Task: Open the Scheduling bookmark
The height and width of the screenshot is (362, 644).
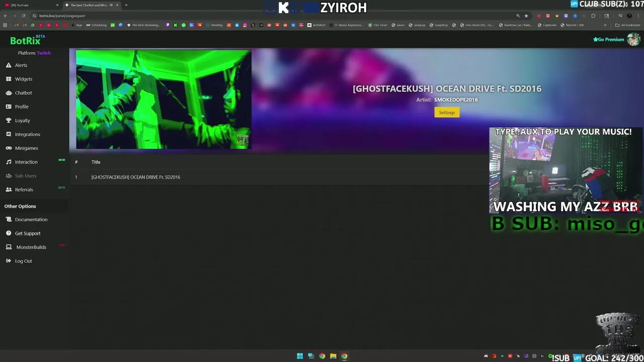Action: pyautogui.click(x=97, y=25)
